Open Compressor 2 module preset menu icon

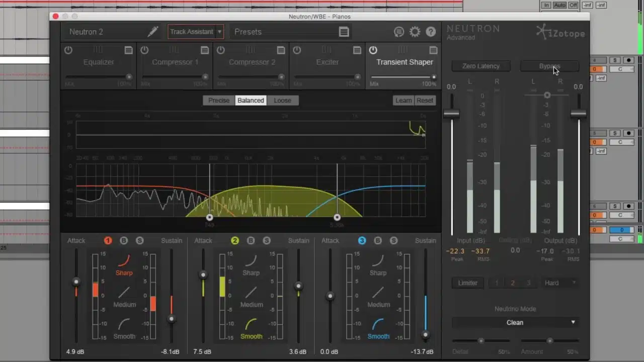[281, 50]
